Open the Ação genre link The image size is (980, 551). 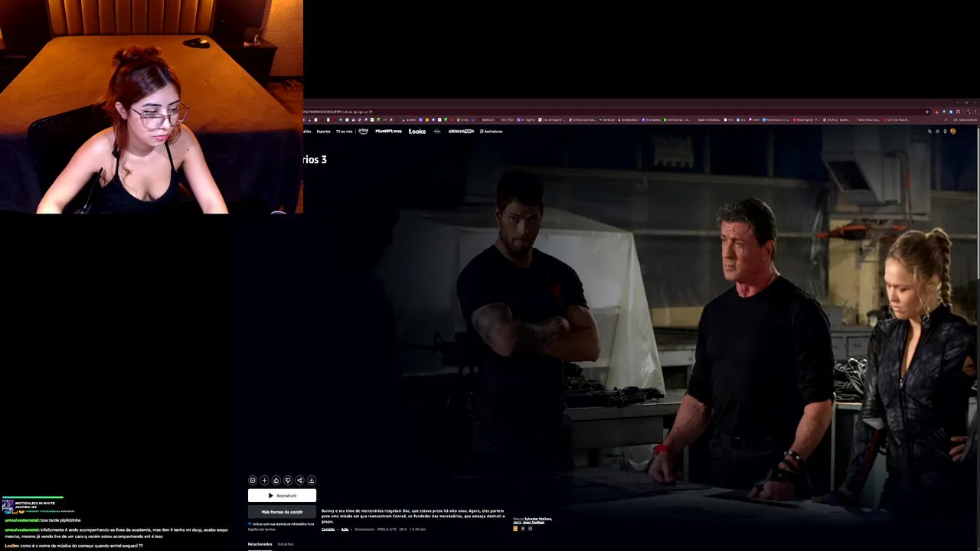click(345, 530)
